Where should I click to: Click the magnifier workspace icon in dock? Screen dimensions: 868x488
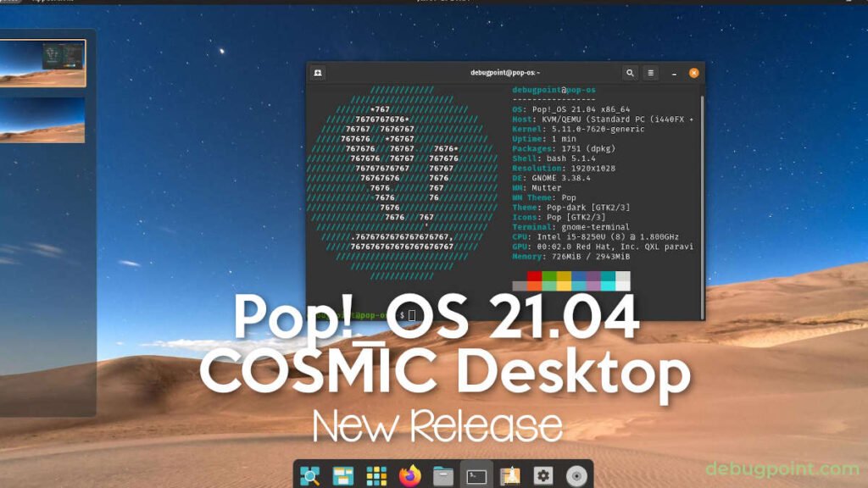coord(310,475)
